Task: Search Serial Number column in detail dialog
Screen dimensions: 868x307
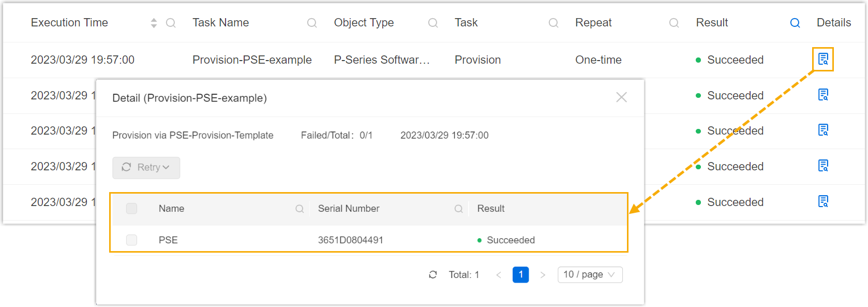Action: (x=458, y=209)
